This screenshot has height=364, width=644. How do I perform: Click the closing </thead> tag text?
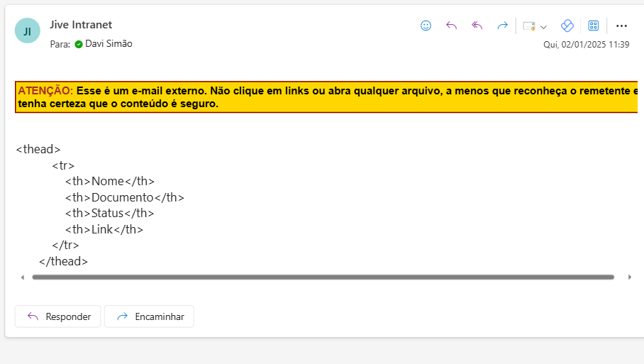click(x=63, y=261)
